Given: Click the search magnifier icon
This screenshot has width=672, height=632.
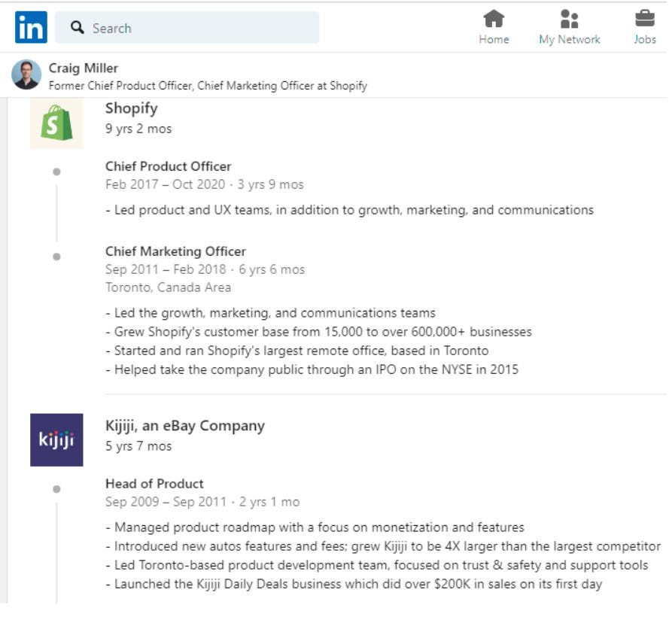Looking at the screenshot, I should (78, 27).
